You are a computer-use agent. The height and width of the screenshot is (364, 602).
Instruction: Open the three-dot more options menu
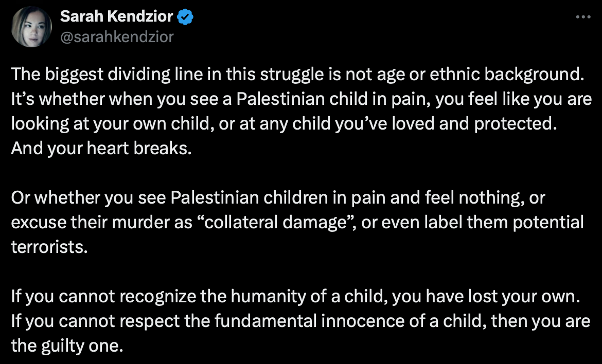(583, 17)
